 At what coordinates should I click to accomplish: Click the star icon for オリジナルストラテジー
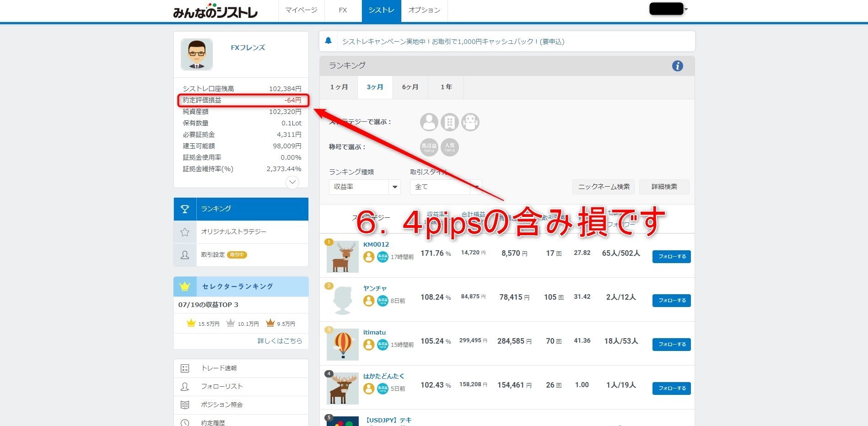(185, 232)
